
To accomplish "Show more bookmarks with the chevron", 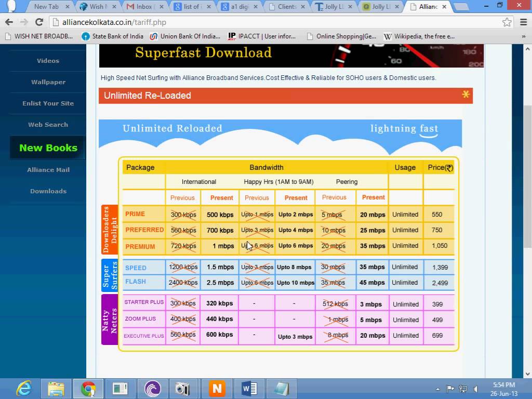I will coord(524,36).
